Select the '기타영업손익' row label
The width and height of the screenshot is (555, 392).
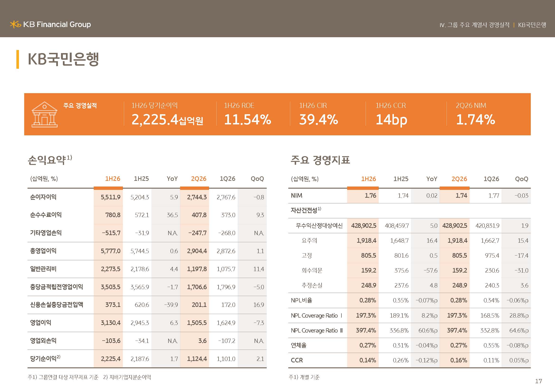[x=46, y=233]
